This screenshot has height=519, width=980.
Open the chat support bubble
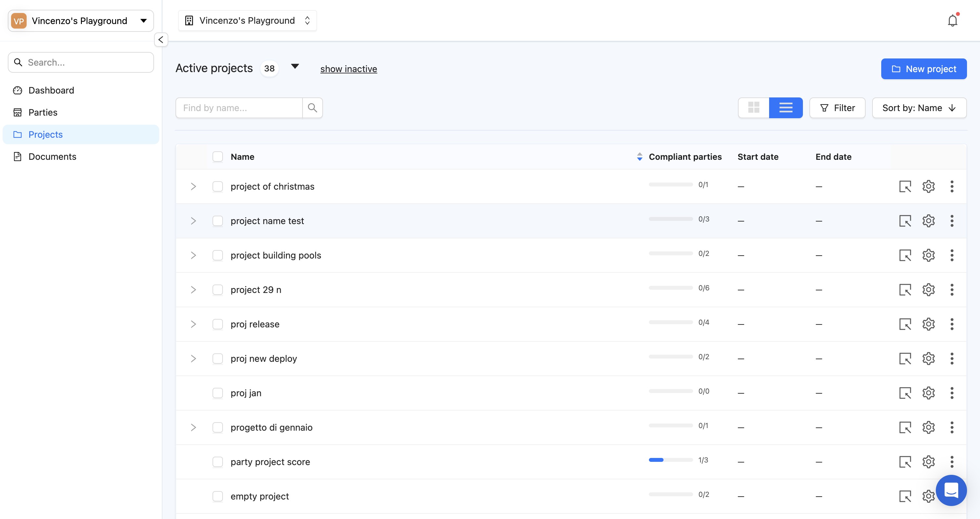[951, 490]
